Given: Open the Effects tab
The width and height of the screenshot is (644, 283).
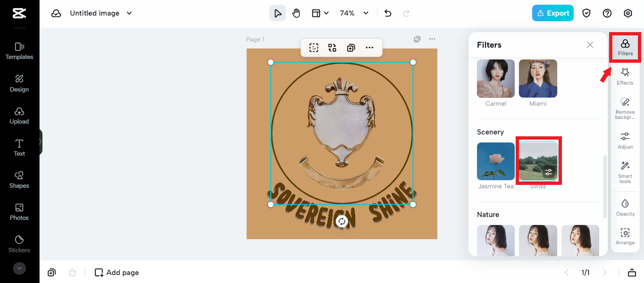Looking at the screenshot, I should 625,77.
